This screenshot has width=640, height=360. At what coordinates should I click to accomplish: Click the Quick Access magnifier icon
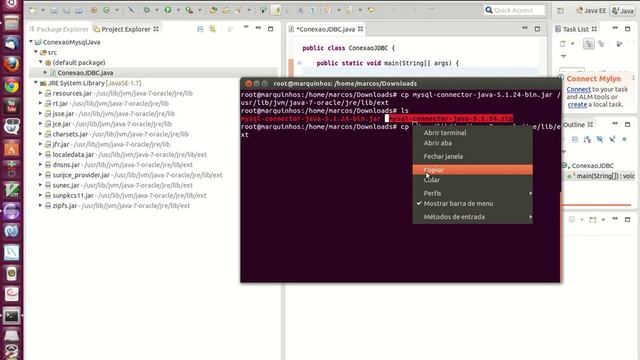click(x=489, y=10)
